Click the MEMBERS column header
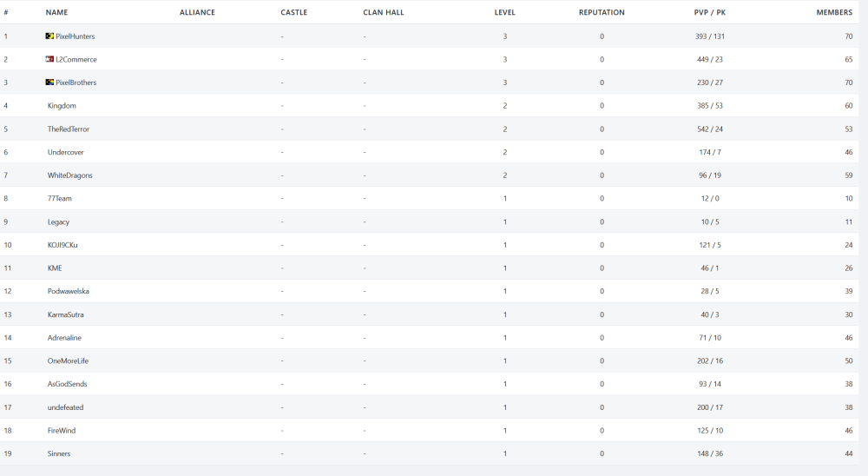868x476 pixels. [834, 13]
